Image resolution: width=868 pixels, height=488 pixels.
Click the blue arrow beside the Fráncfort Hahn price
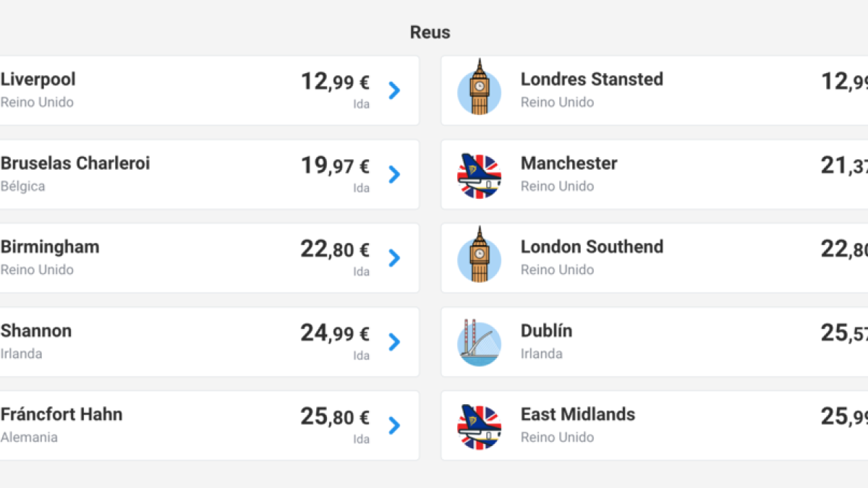pyautogui.click(x=393, y=426)
